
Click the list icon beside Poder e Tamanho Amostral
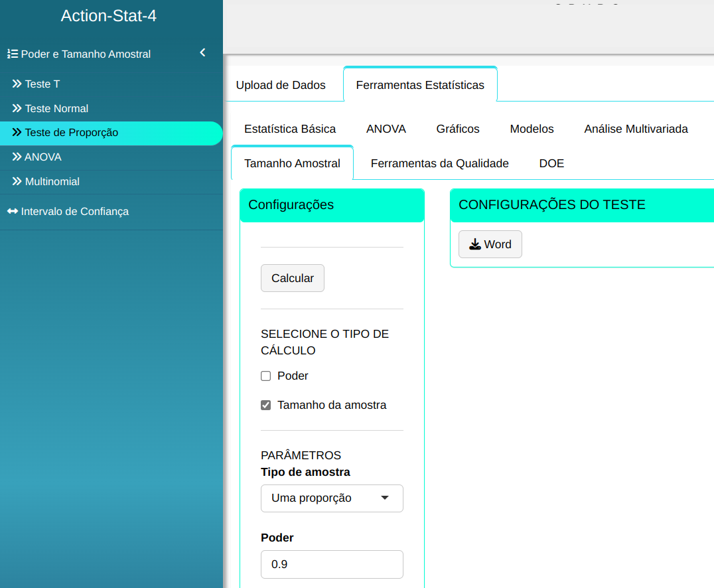pyautogui.click(x=12, y=54)
